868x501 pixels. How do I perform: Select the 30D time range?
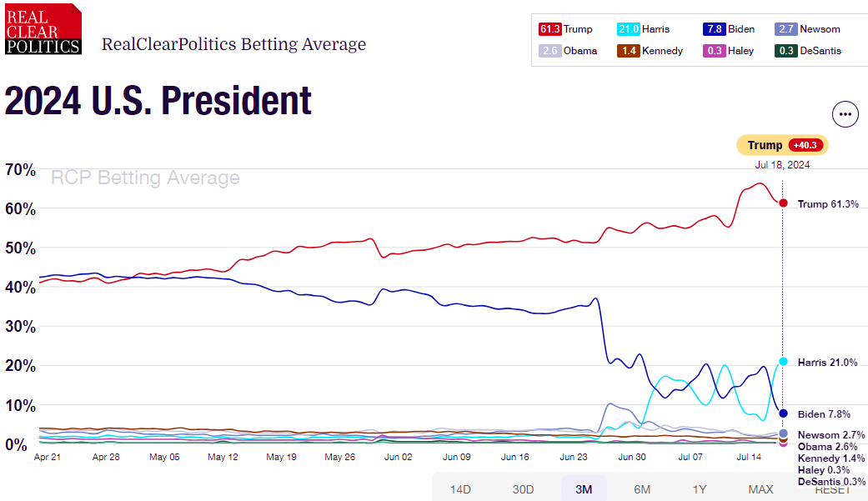click(522, 489)
